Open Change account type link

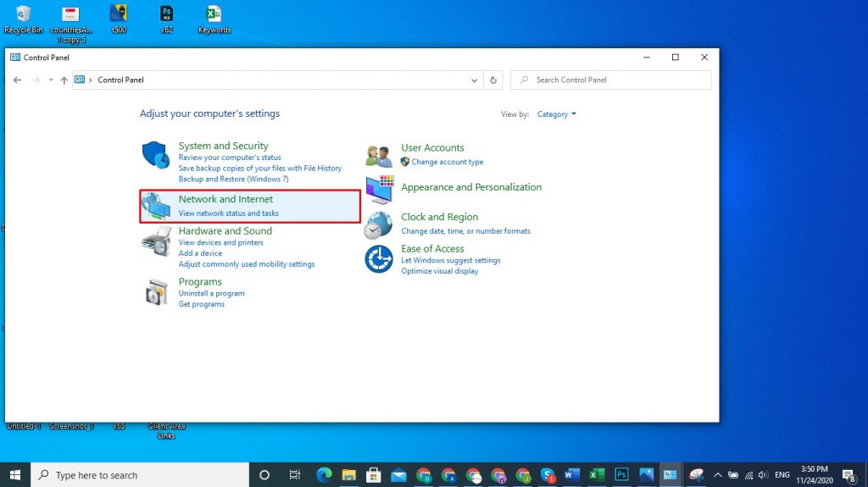[447, 162]
